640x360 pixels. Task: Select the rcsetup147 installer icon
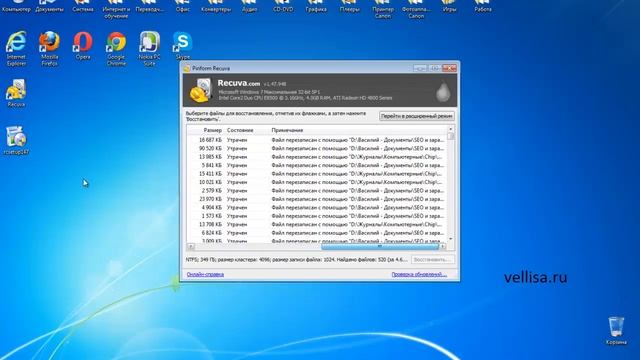pyautogui.click(x=16, y=140)
